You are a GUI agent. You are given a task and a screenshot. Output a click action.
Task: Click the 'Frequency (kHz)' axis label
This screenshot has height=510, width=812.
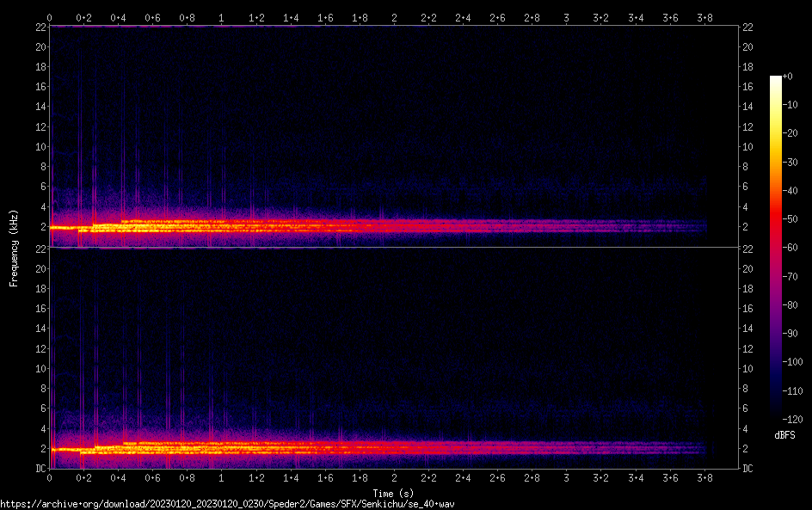coord(14,248)
